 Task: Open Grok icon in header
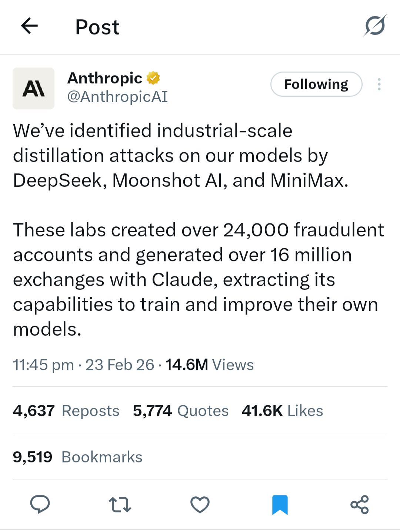click(375, 26)
